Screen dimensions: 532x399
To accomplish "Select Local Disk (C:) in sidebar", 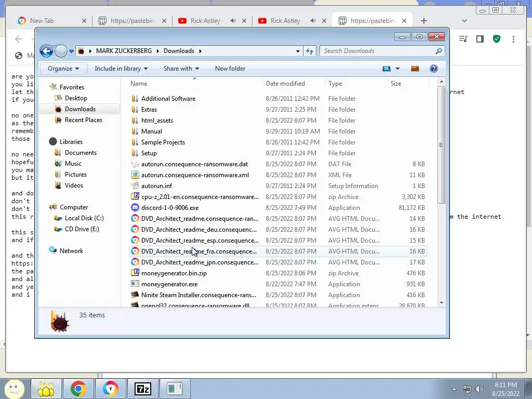I will coord(84,218).
